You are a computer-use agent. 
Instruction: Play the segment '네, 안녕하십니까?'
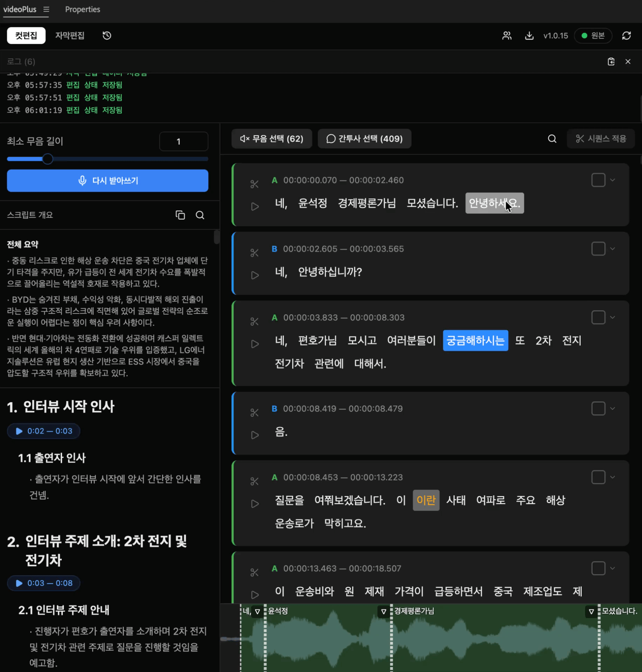point(255,275)
